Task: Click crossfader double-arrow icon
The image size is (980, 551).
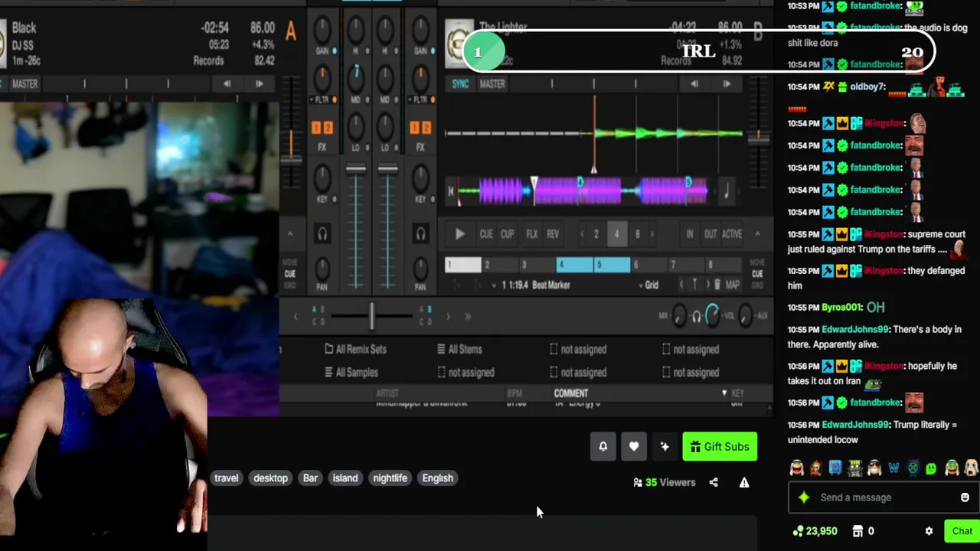Action: point(467,315)
